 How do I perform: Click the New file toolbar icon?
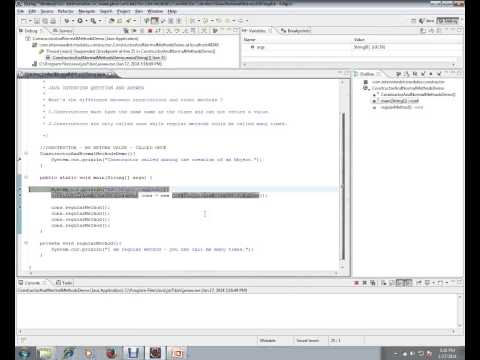tap(24, 21)
